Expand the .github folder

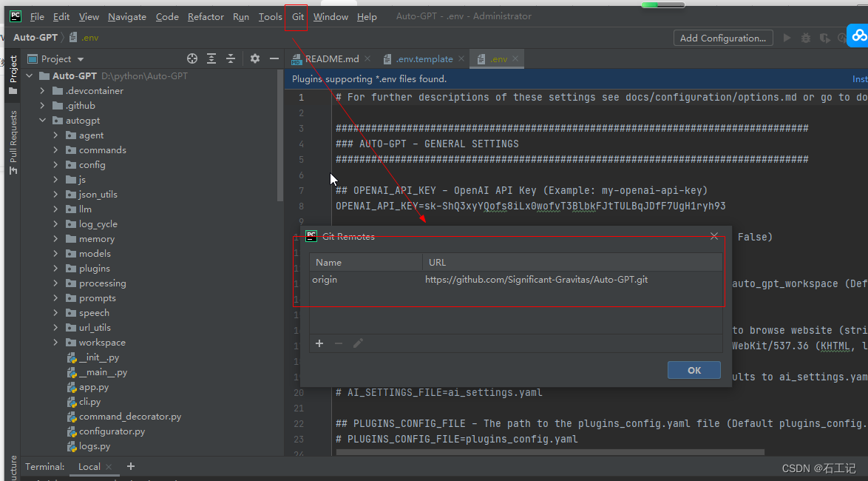[43, 105]
